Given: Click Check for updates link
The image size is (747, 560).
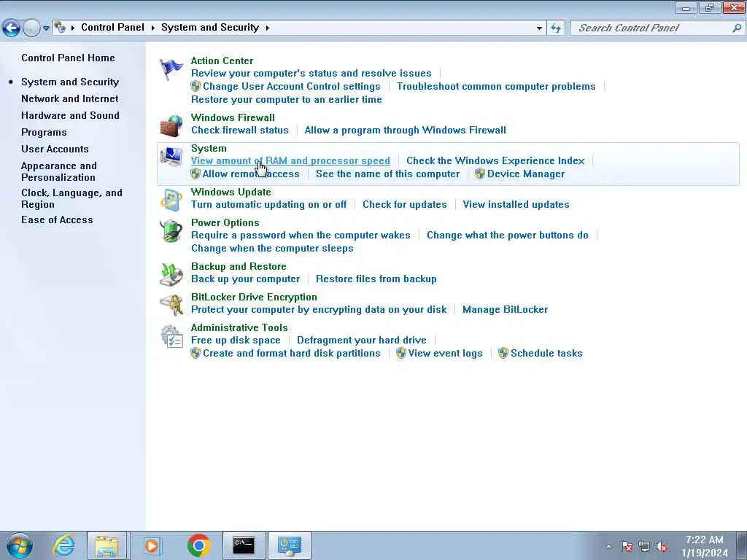Looking at the screenshot, I should tap(404, 204).
